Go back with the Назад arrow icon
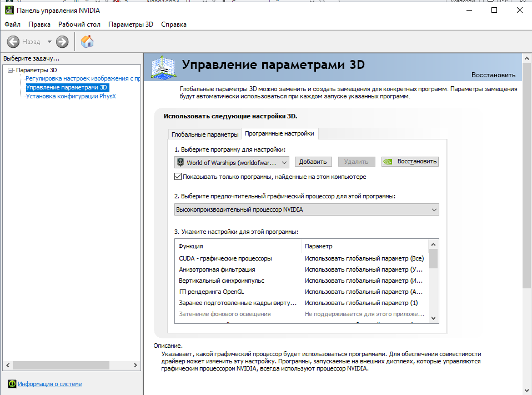The width and height of the screenshot is (532, 395). 13,42
